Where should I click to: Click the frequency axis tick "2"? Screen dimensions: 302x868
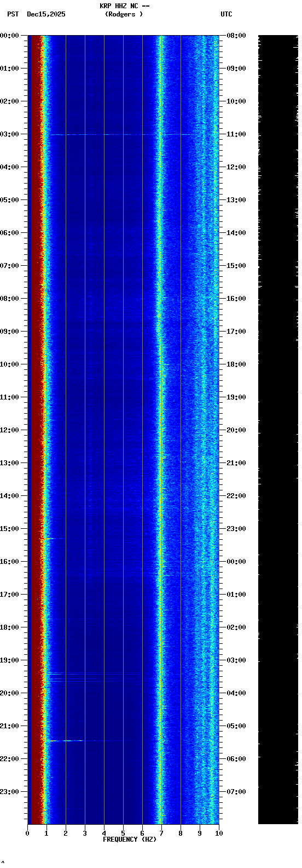(66, 833)
